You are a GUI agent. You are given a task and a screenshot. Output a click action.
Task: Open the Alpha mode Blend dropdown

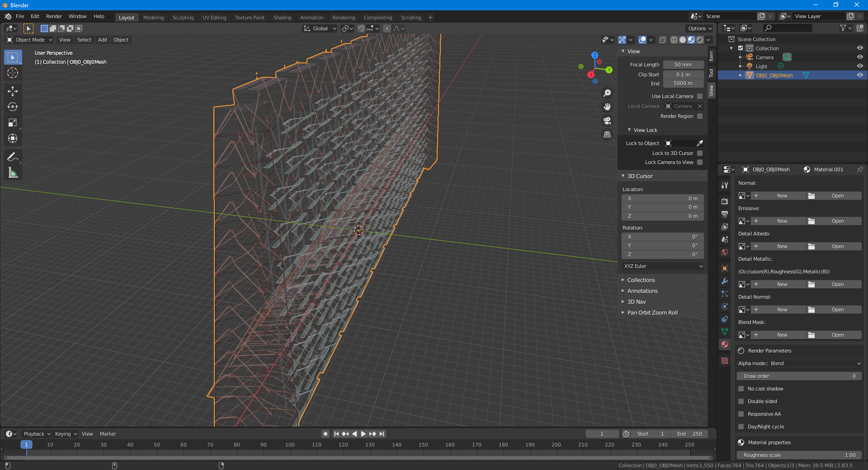(x=815, y=363)
